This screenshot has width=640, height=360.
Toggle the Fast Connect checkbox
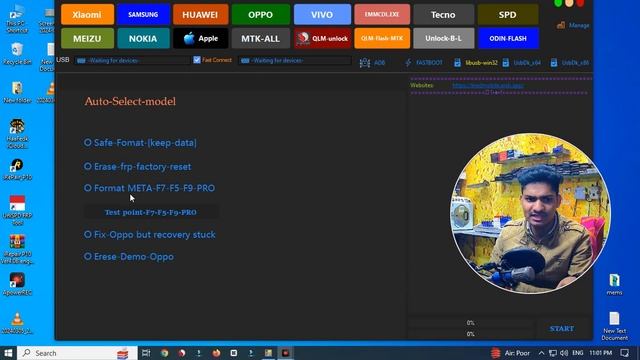pyautogui.click(x=197, y=60)
